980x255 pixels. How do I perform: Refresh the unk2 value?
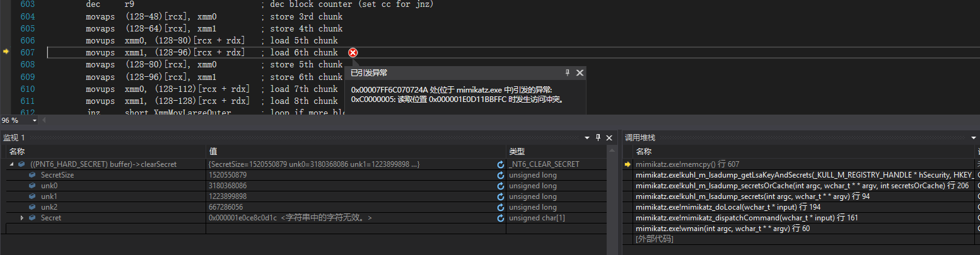[501, 207]
